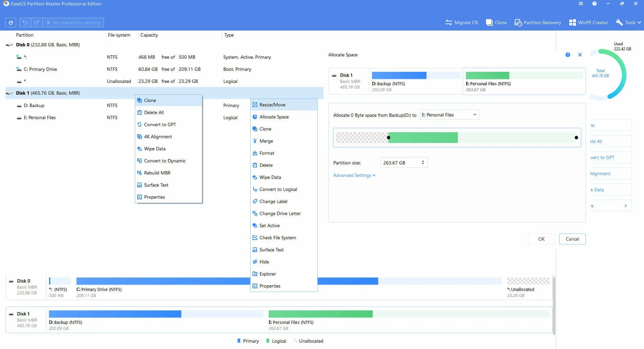
Task: Click the right handle of allocation slider
Action: point(576,138)
